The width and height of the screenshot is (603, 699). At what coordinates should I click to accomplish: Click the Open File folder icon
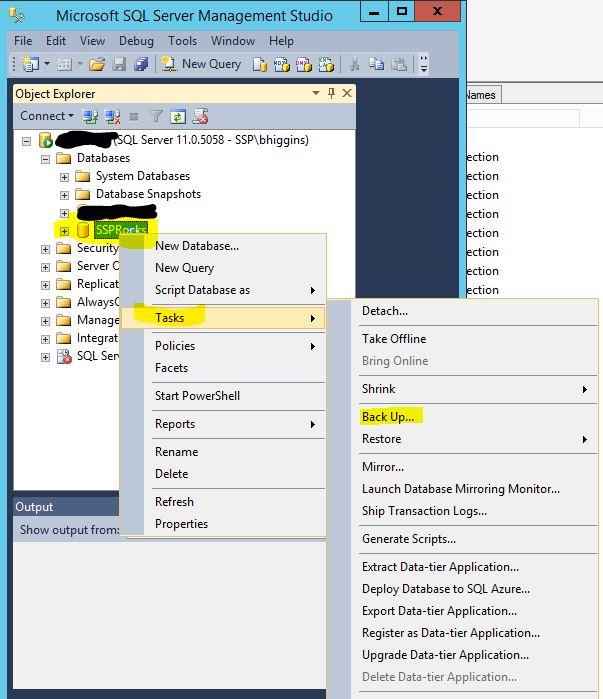[x=97, y=64]
